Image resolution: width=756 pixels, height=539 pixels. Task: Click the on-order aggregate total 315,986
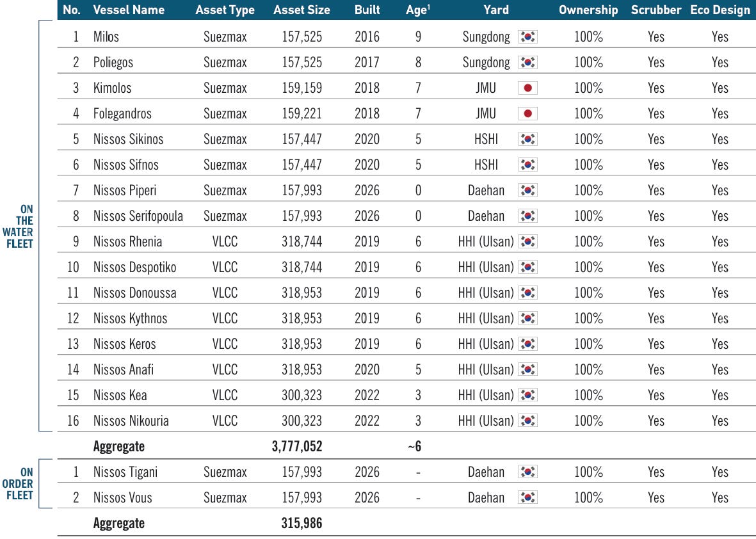(302, 523)
